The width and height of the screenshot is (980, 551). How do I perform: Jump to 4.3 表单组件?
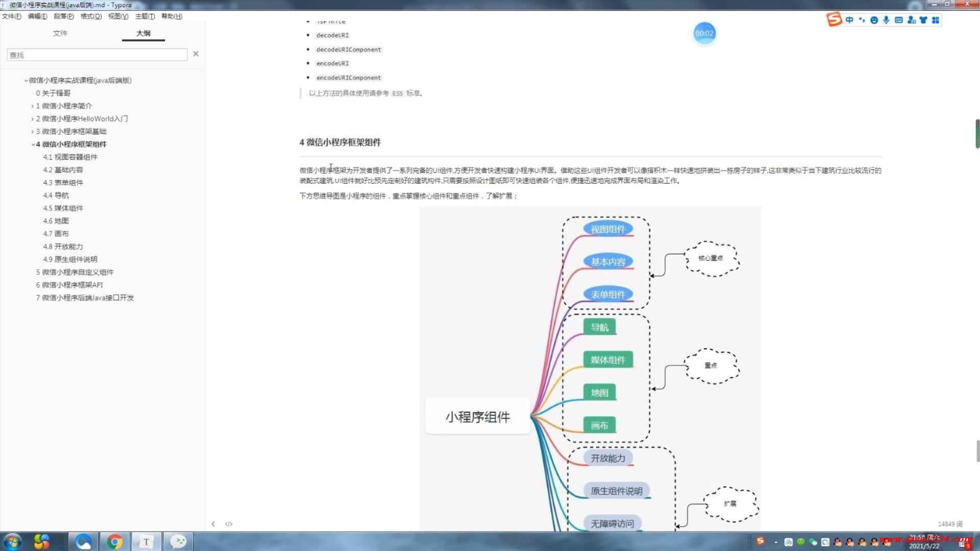click(63, 183)
